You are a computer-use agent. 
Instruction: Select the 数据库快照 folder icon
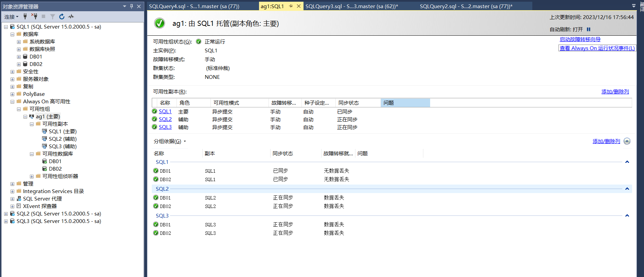coord(25,49)
